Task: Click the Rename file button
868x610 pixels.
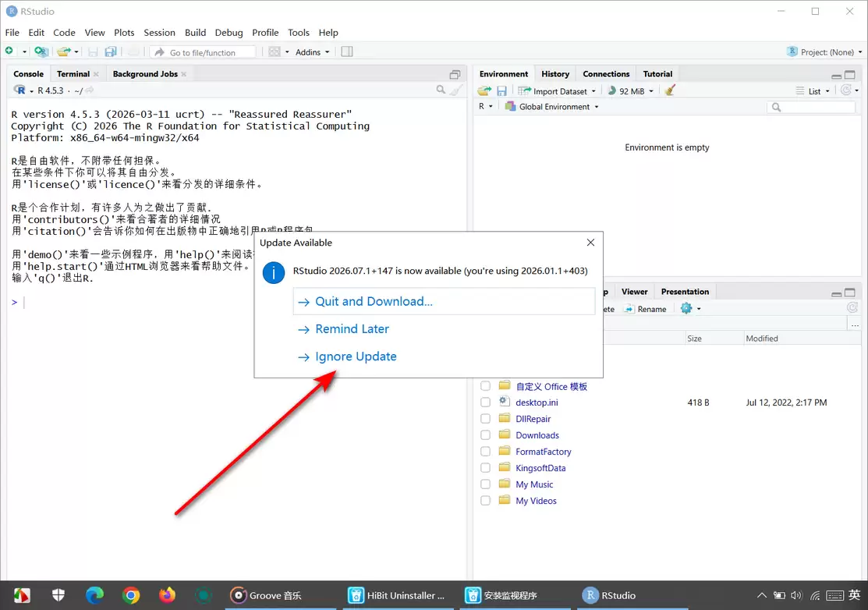Action: [x=646, y=309]
